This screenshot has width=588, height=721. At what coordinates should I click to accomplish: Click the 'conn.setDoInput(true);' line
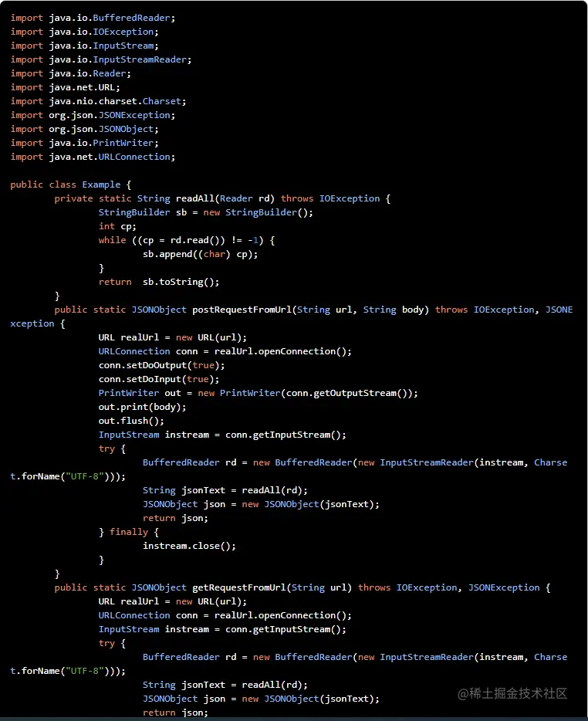(159, 379)
